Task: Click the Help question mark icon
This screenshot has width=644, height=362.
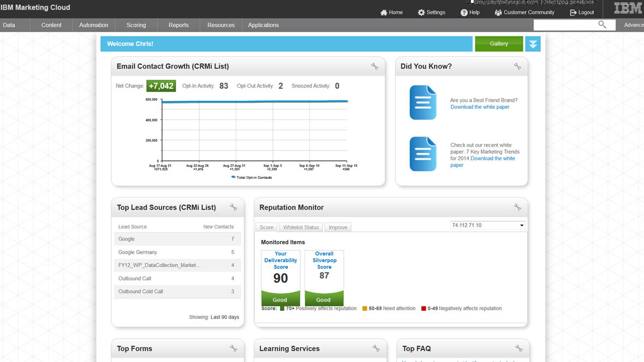Action: (x=464, y=13)
